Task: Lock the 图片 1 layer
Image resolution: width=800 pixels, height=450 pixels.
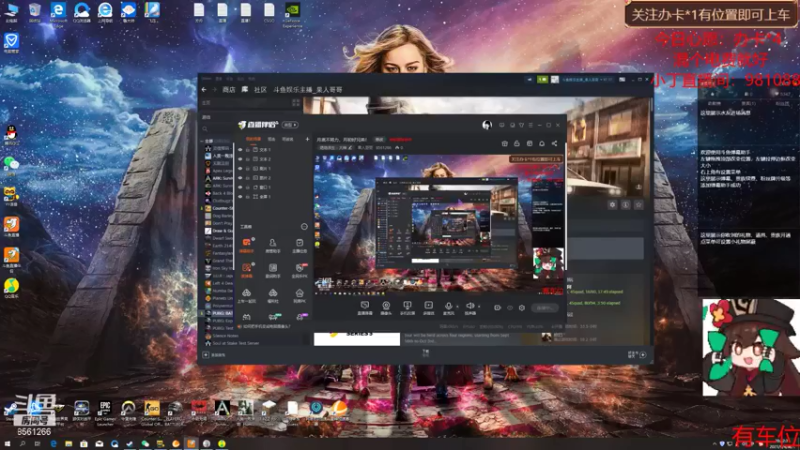Action: coord(248,168)
